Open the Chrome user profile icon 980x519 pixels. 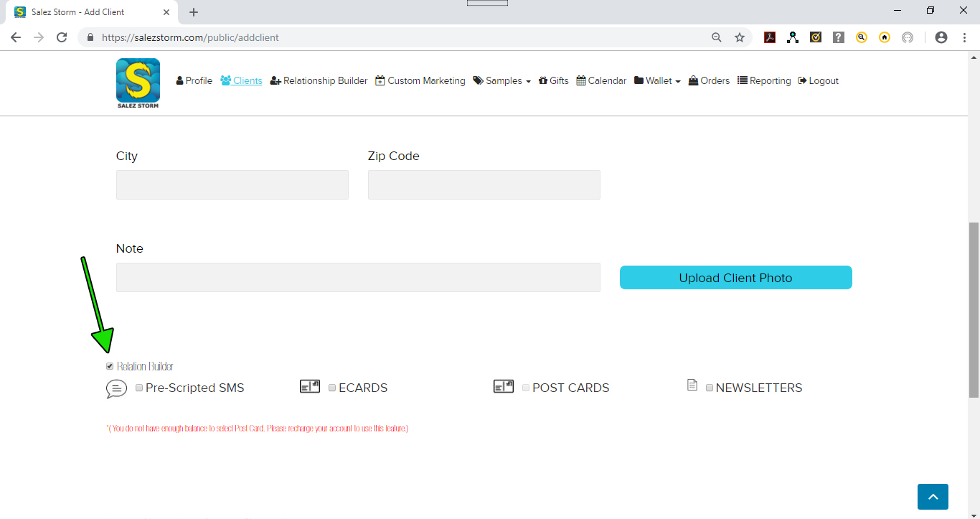pos(941,37)
